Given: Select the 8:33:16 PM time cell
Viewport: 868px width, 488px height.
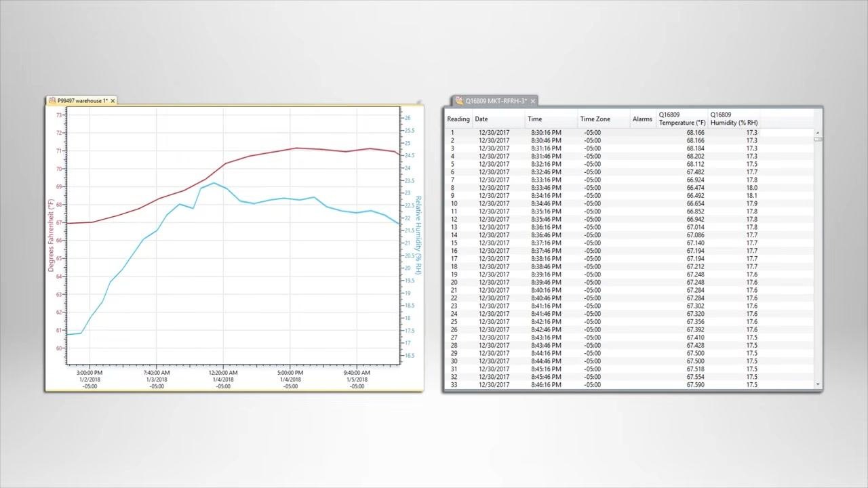Looking at the screenshot, I should coord(546,180).
